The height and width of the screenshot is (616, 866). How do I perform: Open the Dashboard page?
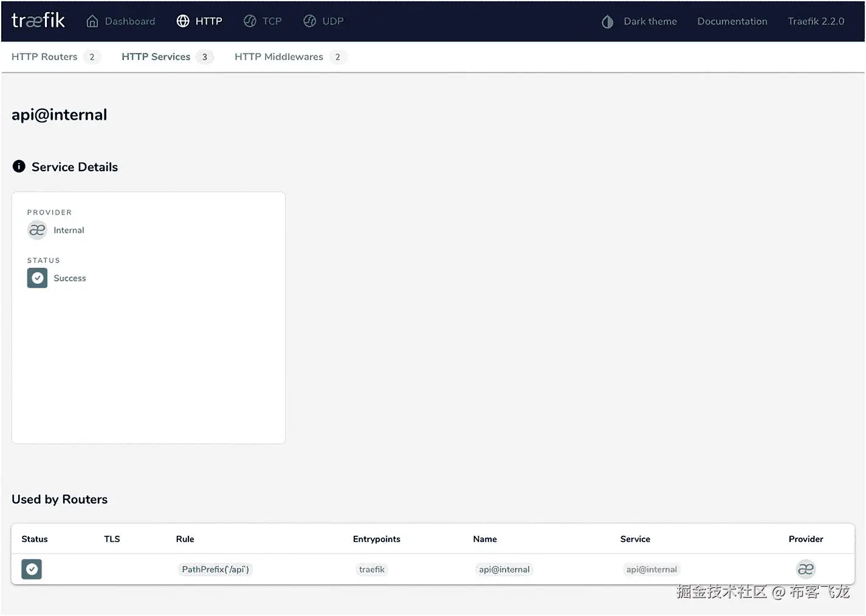coord(121,21)
